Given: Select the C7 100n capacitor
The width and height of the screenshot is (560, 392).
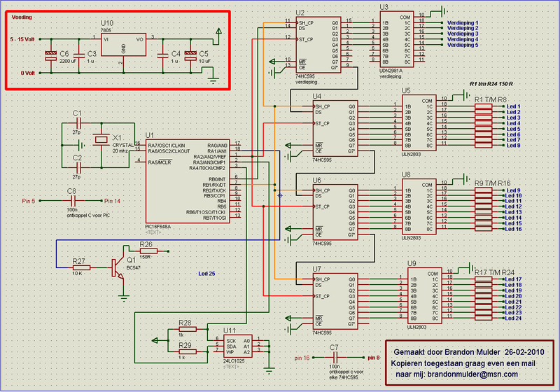Looking at the screenshot, I should [333, 357].
